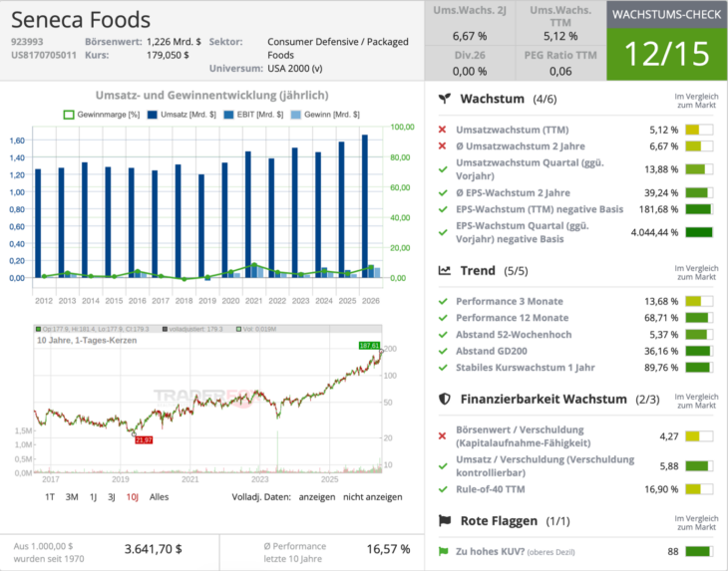Click the Trend chart icon
Screen dimensions: 728x571
tap(445, 270)
